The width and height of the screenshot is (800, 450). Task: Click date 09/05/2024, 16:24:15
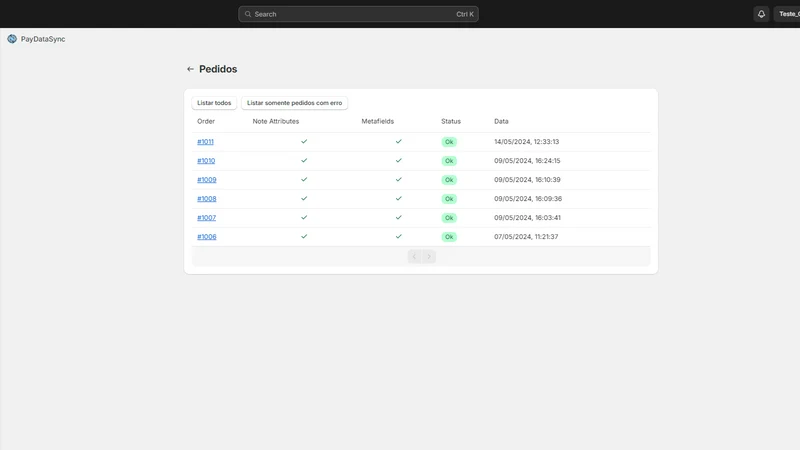point(527,161)
